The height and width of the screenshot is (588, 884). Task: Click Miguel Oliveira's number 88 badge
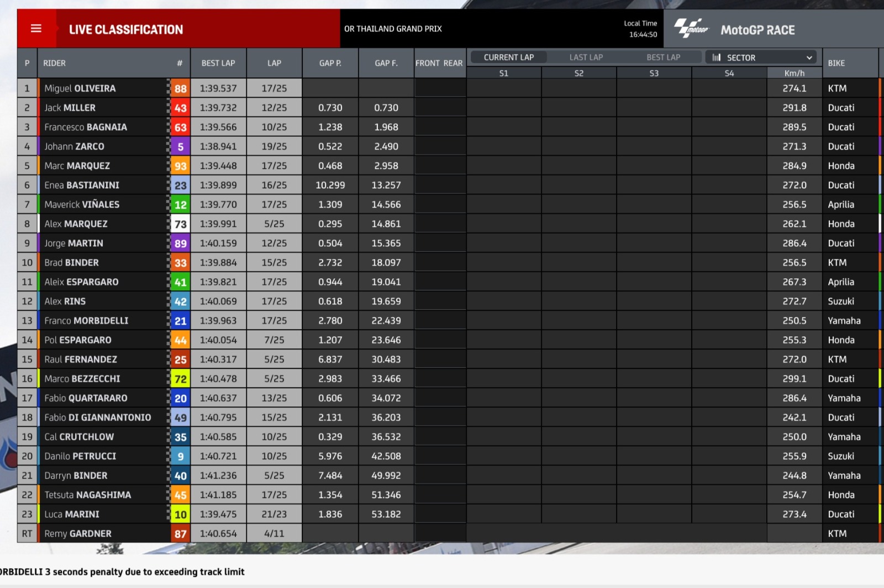tap(180, 88)
